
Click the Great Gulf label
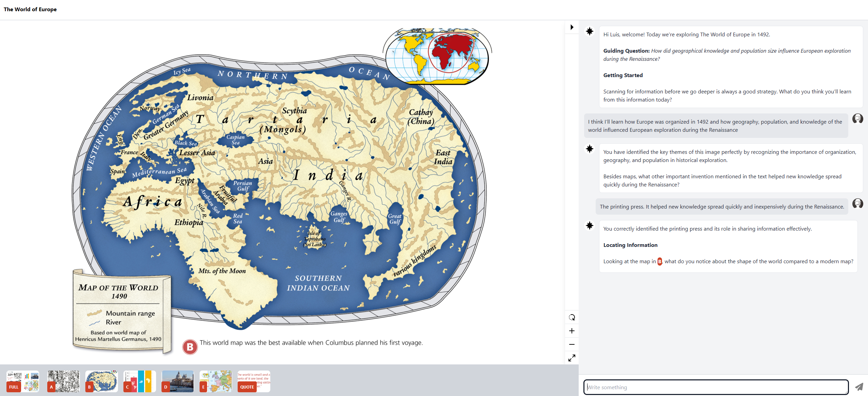point(395,219)
